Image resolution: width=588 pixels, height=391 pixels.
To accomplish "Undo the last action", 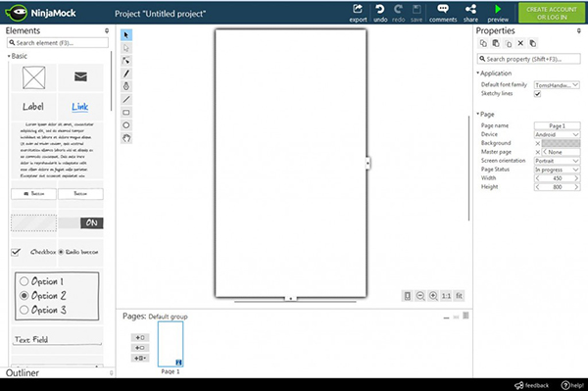I will (380, 14).
